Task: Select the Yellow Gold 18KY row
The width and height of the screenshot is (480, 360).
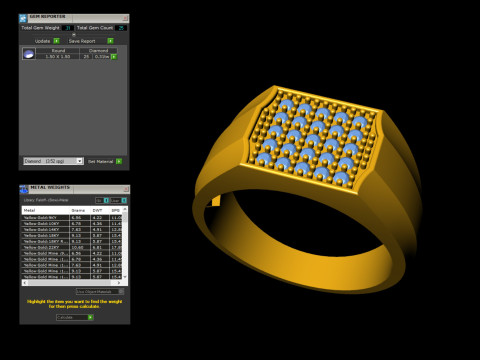Action: pyautogui.click(x=72, y=236)
